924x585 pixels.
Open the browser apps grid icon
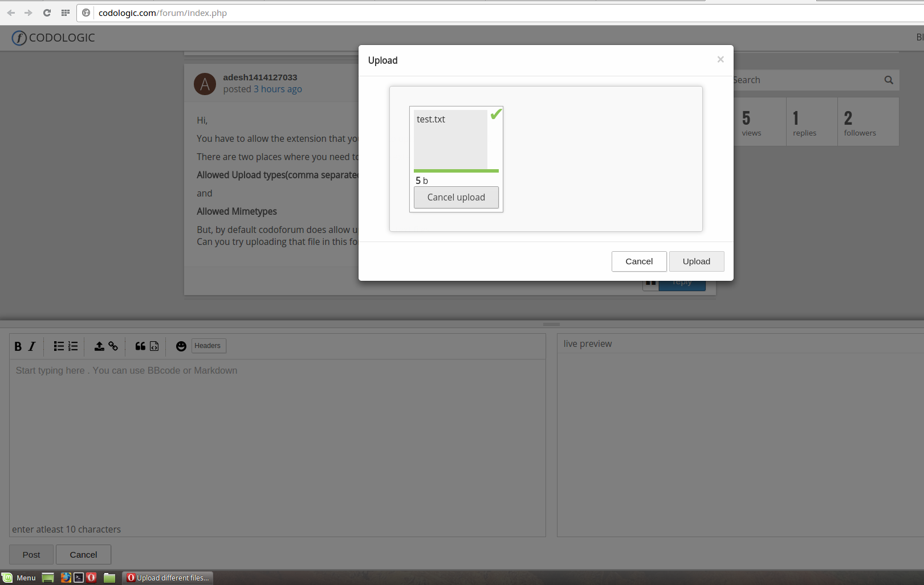coord(66,13)
